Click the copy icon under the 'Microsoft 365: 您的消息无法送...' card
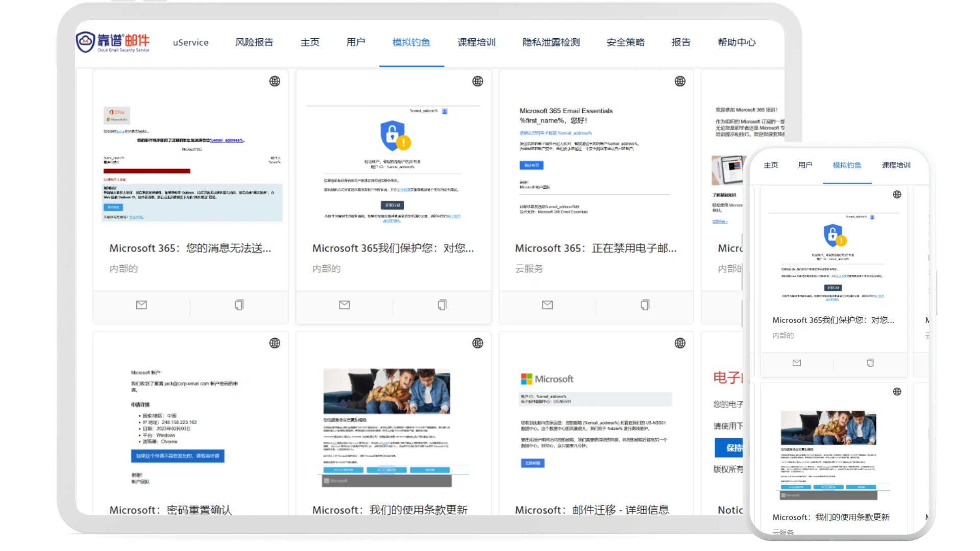The image size is (980, 551). click(x=239, y=305)
